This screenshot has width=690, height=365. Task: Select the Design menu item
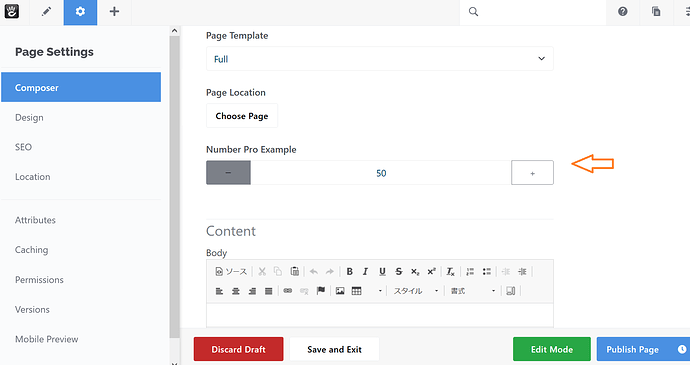coord(29,118)
